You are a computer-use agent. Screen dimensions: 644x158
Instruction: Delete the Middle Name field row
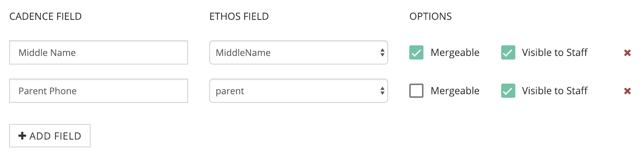[627, 53]
